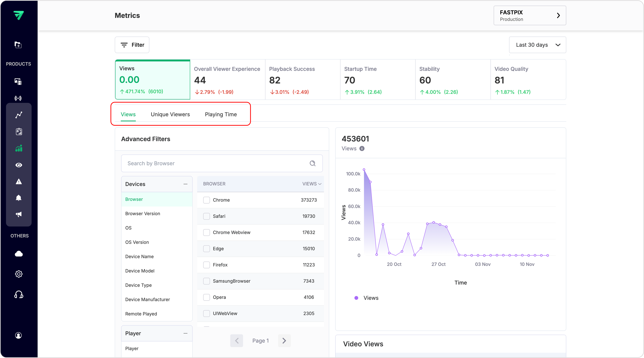Collapse the Devices filter section

click(x=185, y=184)
